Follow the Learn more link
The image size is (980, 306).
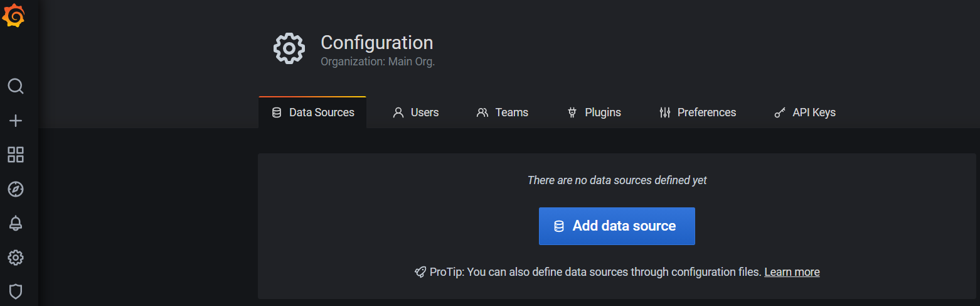(x=792, y=272)
